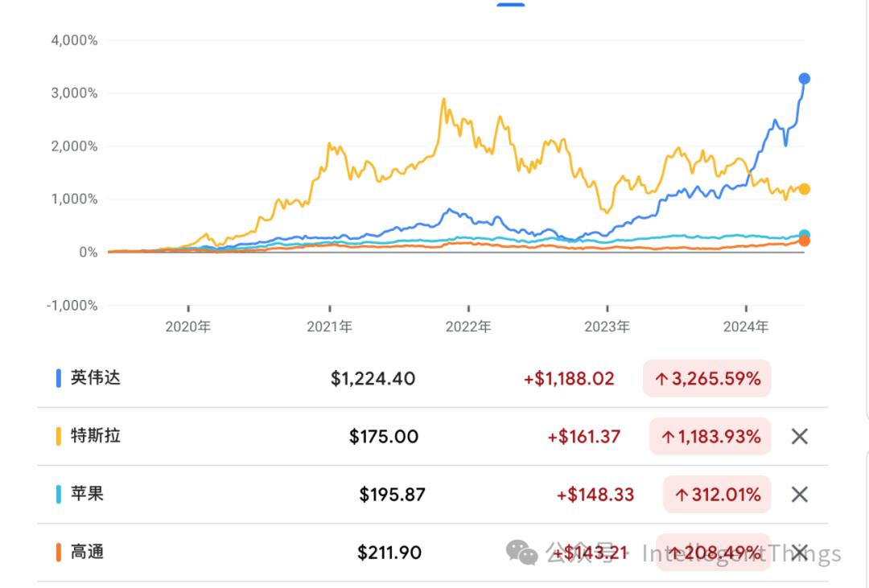
Task: Remove Qualcomm (高通) from the comparison
Action: pyautogui.click(x=799, y=552)
